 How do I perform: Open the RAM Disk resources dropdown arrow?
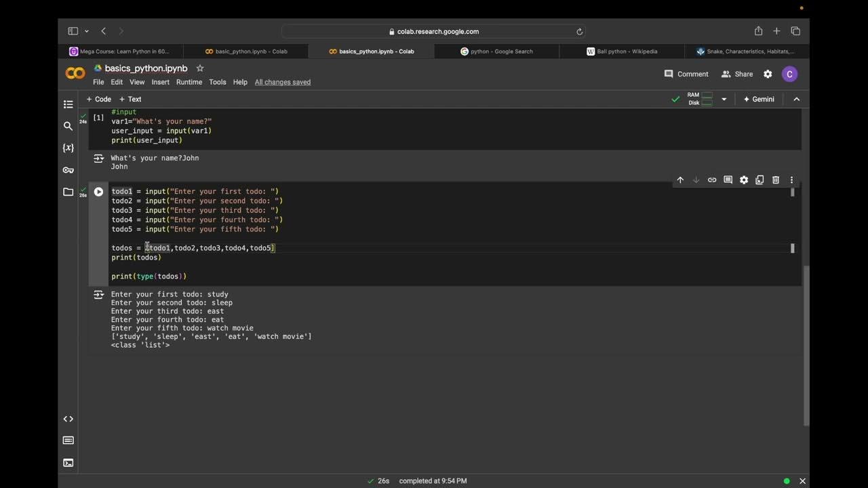pos(724,99)
